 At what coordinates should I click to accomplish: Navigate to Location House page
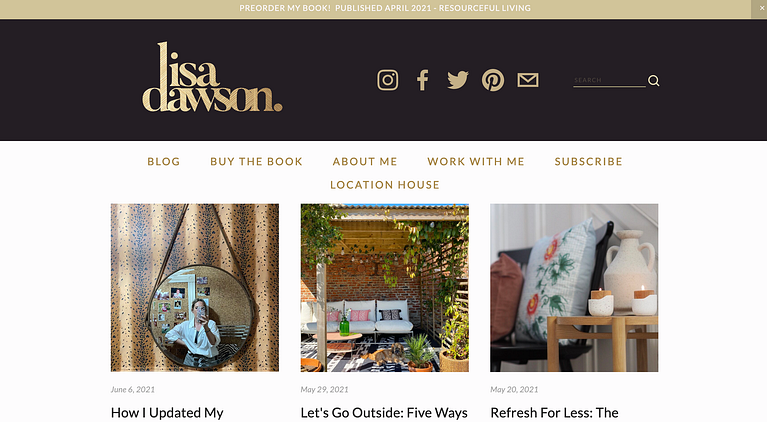[x=385, y=185]
